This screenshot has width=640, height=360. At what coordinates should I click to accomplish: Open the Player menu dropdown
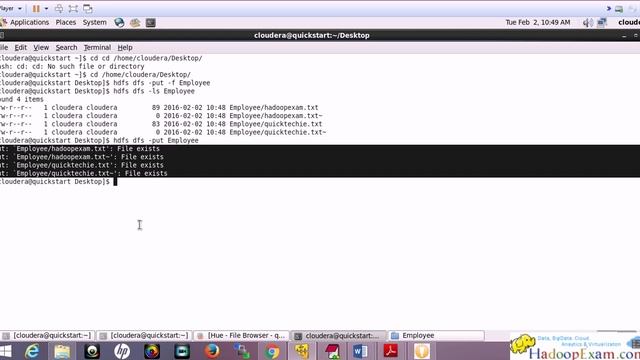click(10, 9)
